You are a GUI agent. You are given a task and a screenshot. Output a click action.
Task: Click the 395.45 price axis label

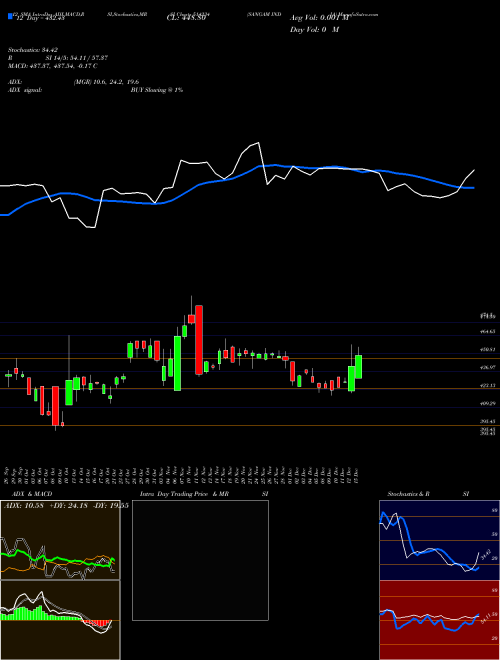click(x=489, y=421)
